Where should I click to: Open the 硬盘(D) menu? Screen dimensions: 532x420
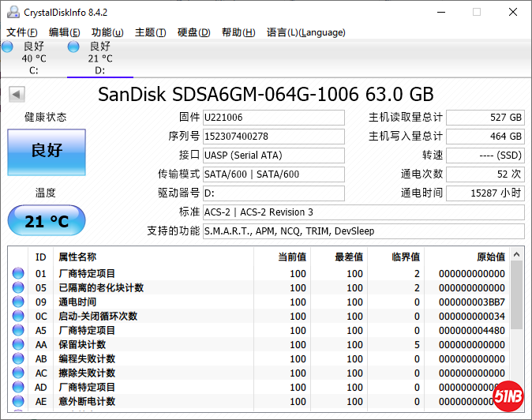[193, 32]
